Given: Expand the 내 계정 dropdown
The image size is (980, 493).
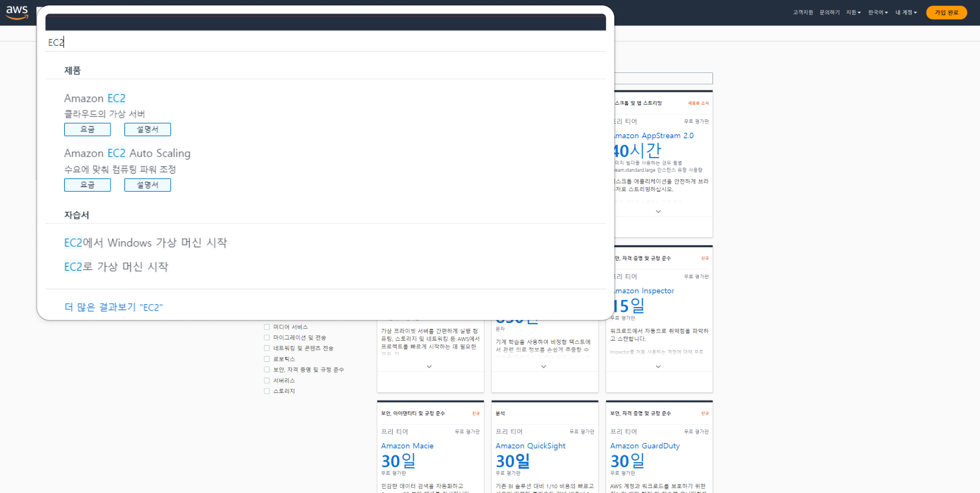Looking at the screenshot, I should 906,12.
